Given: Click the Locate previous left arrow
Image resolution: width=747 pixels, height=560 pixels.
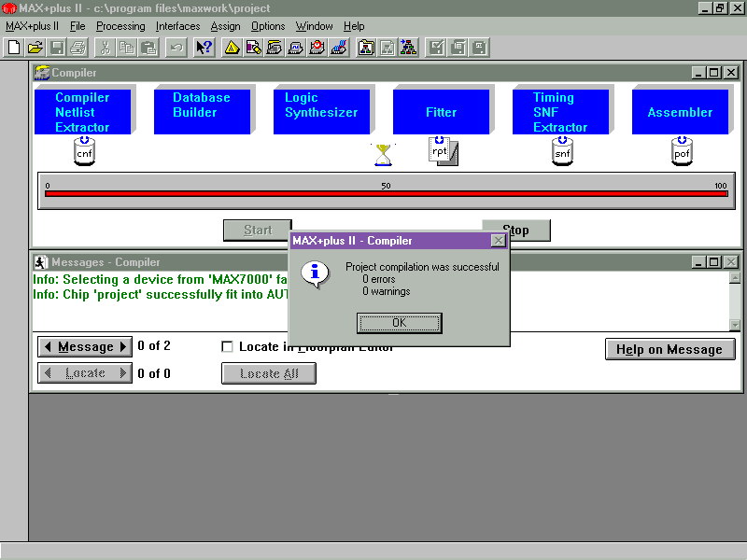Looking at the screenshot, I should point(48,372).
